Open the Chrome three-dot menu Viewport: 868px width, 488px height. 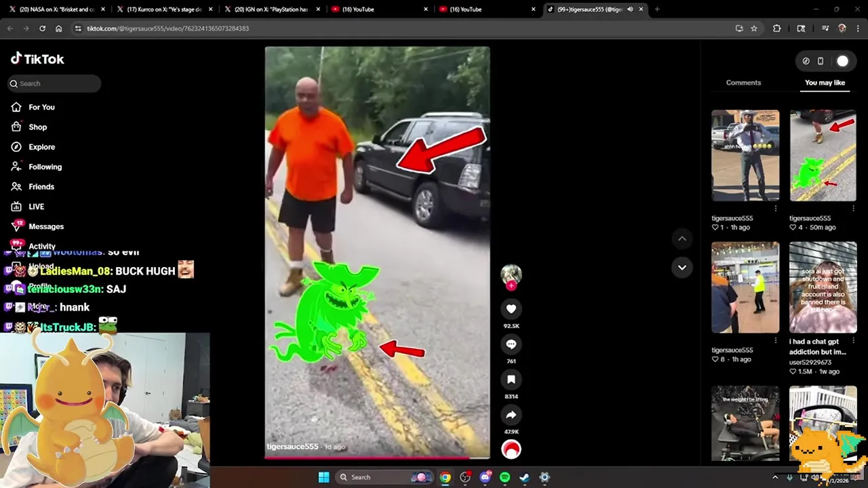(858, 28)
